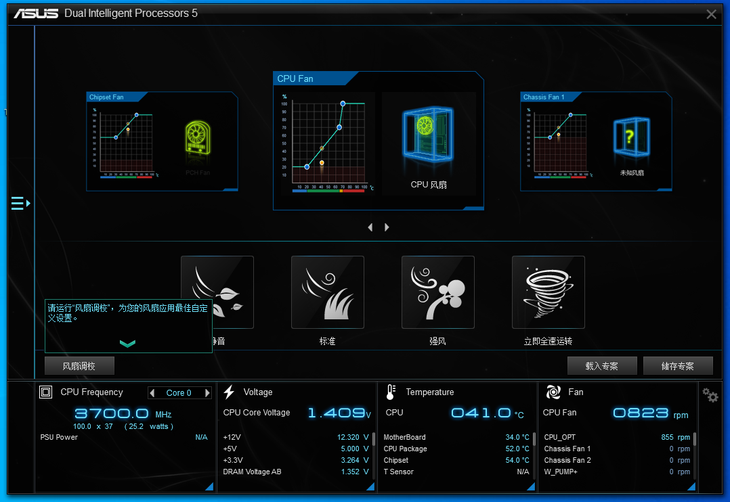Click the Chipset temperature row
This screenshot has width=730, height=502.
[x=456, y=460]
